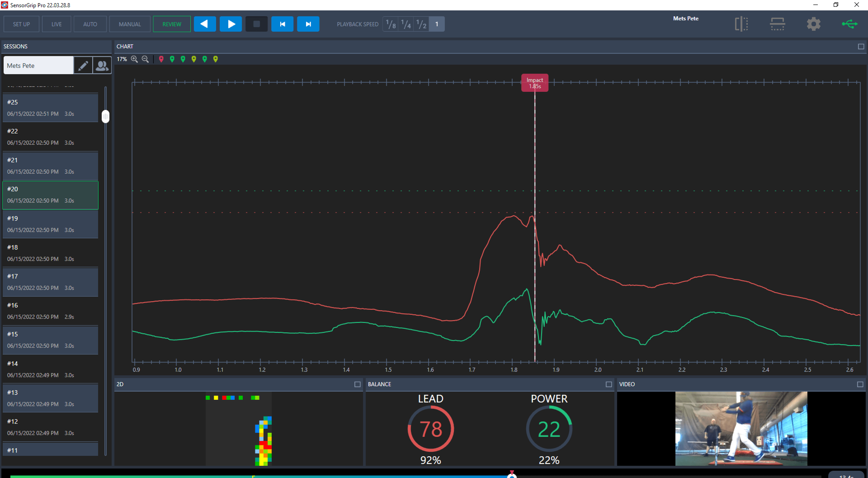The width and height of the screenshot is (868, 478).
Task: Click the horizontal layout icon
Action: click(777, 24)
